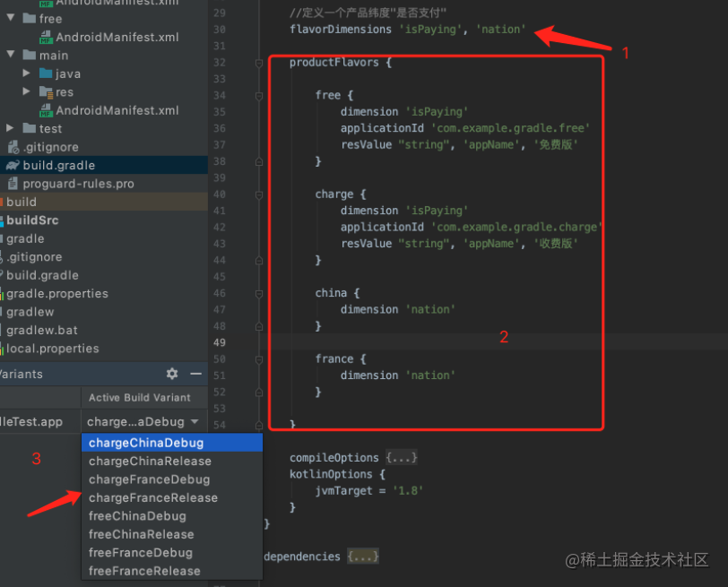Select freeChinaRelease variant
728x587 pixels.
[172, 534]
